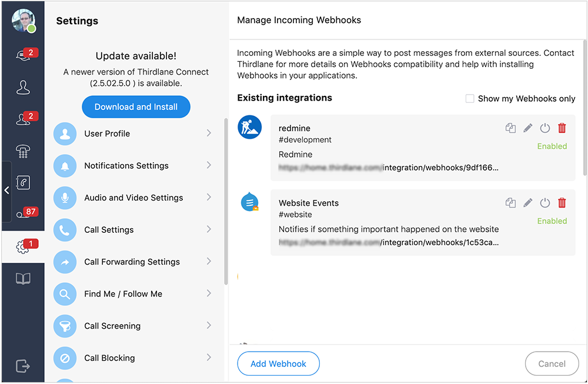Disable the Website Events webhook via power icon
The image size is (588, 384).
(x=545, y=202)
